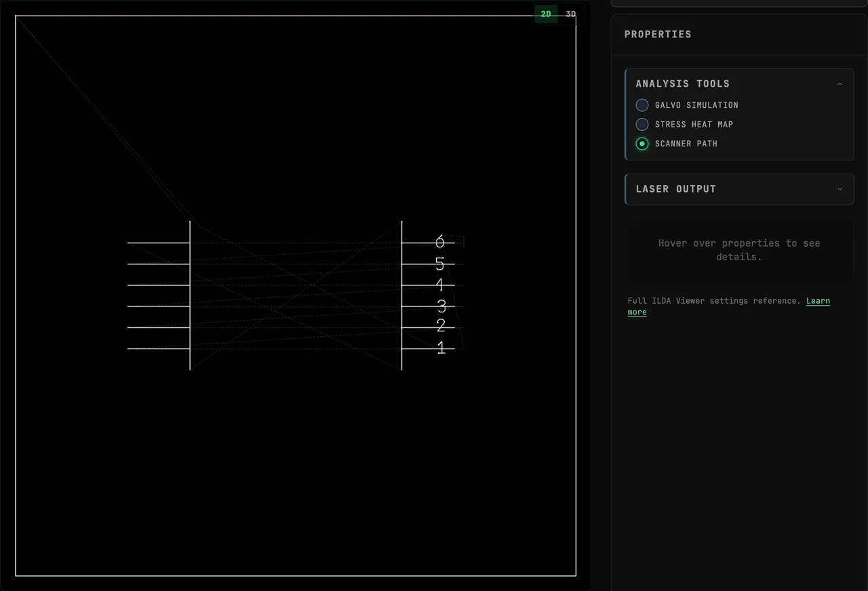Expand the Laser Output section chevron
This screenshot has height=591, width=868.
[x=840, y=189]
